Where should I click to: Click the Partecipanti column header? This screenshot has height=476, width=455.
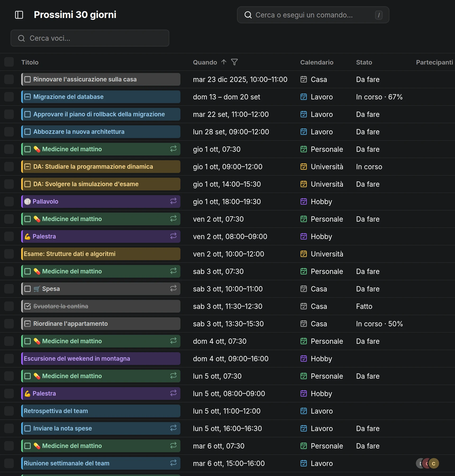click(434, 62)
